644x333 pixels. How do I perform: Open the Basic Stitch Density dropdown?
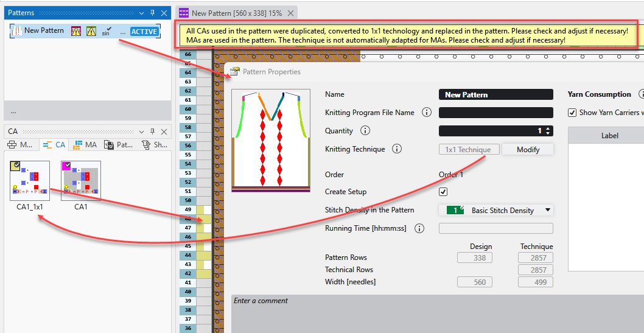[x=548, y=210]
